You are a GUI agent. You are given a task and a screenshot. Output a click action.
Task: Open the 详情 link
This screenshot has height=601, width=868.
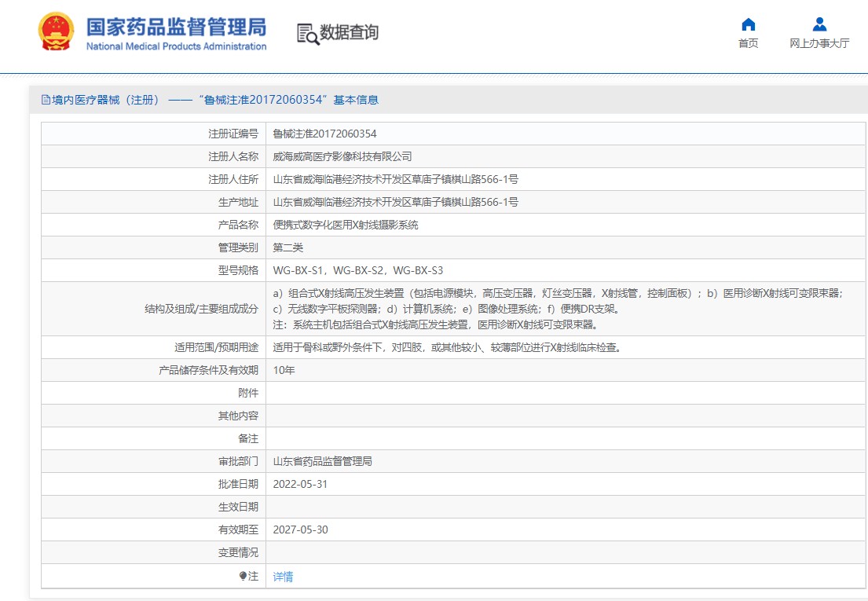283,577
